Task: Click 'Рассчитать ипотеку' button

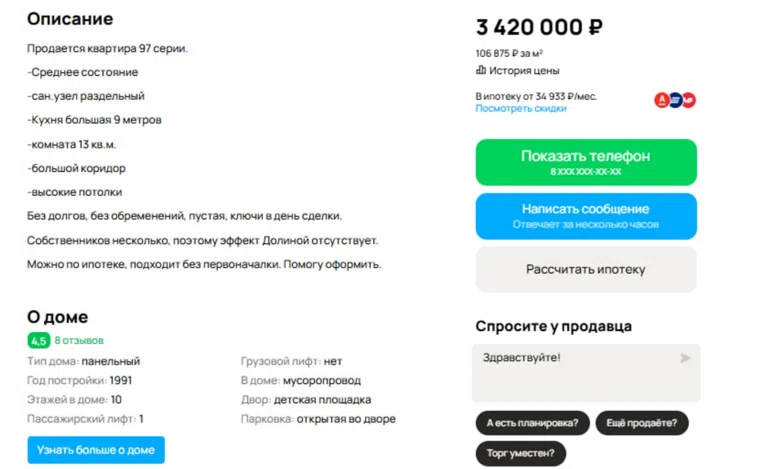Action: point(585,269)
